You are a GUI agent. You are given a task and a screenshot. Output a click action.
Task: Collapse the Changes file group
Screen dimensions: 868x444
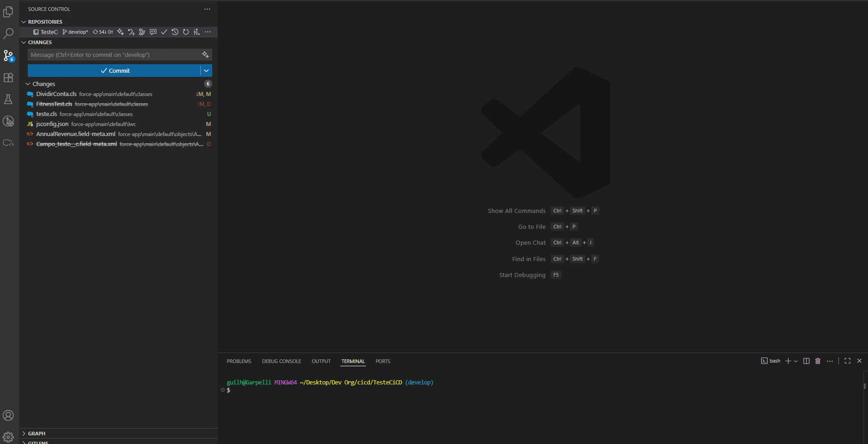click(44, 84)
